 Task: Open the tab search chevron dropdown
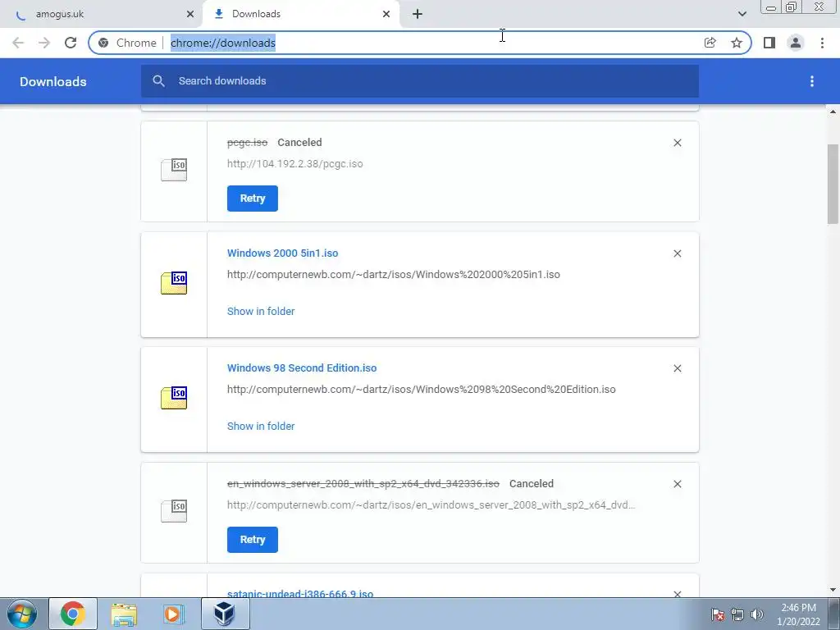click(742, 14)
